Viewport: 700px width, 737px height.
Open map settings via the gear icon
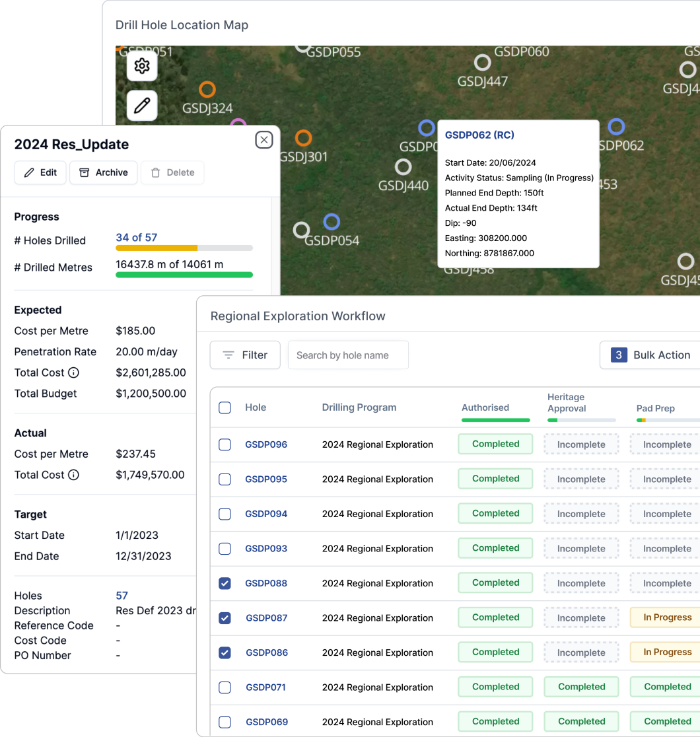(x=142, y=66)
